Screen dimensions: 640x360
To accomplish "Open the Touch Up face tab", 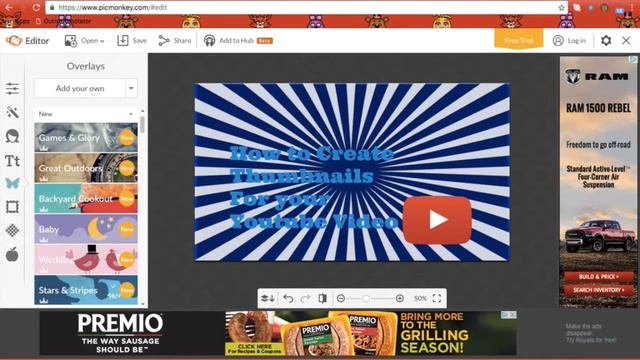I will coord(12,136).
